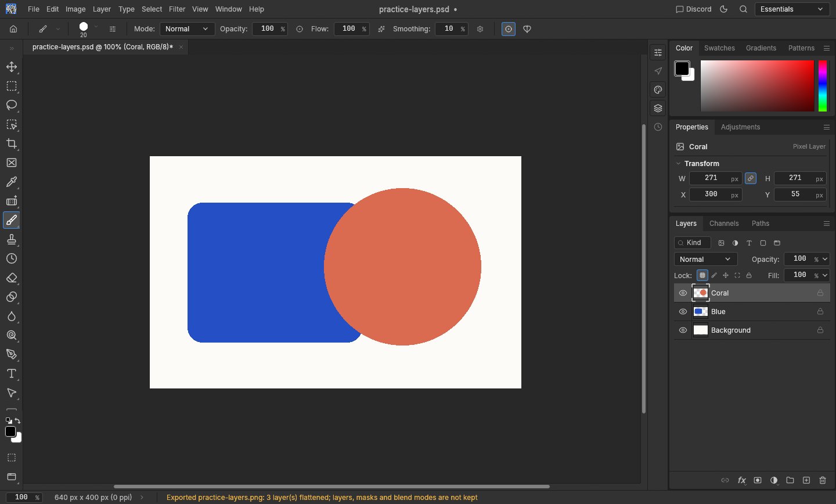Click the brush Opacity input field
836x504 pixels.
(x=270, y=29)
